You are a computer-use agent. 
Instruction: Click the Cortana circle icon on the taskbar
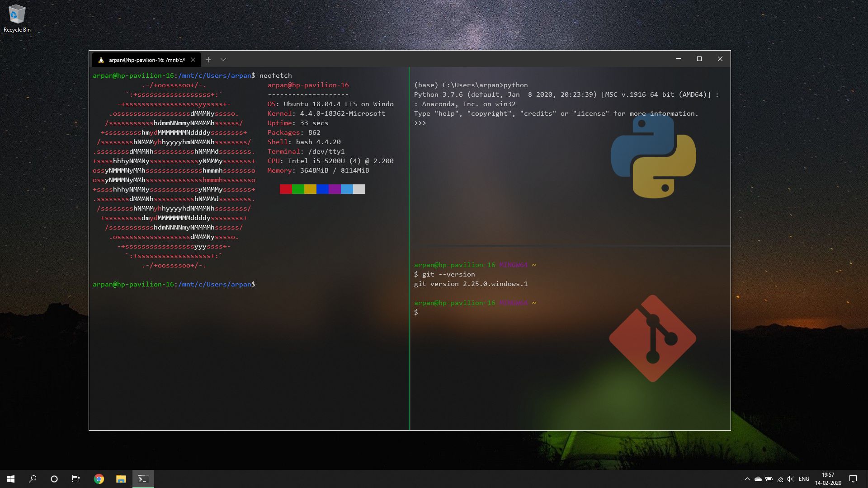click(54, 479)
